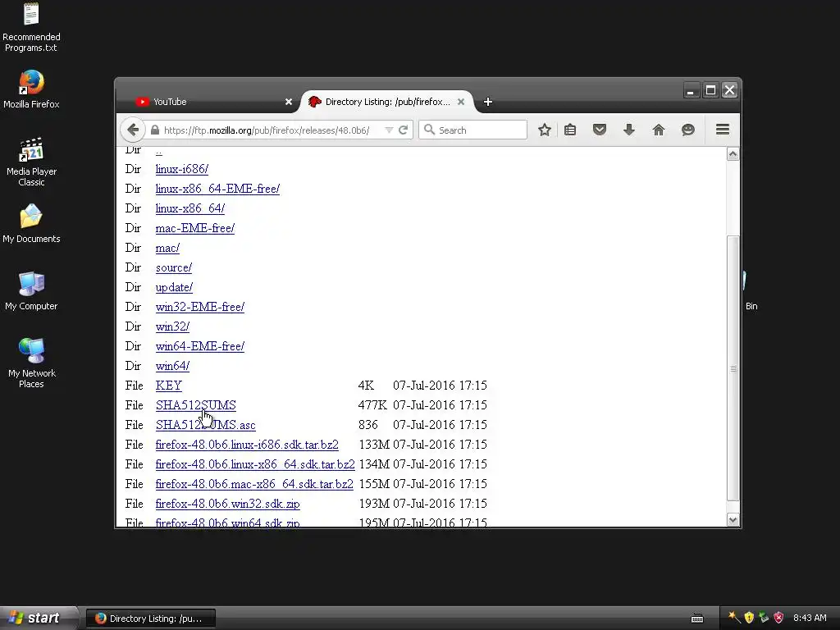This screenshot has height=630, width=840.
Task: Open the SHA512SUMS file link
Action: (195, 405)
